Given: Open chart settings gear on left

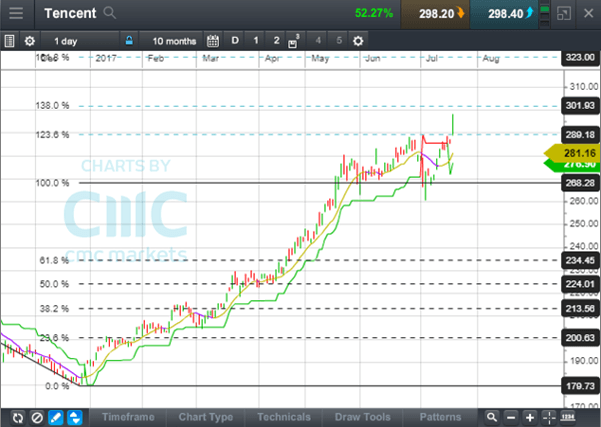Looking at the screenshot, I should coord(30,41).
